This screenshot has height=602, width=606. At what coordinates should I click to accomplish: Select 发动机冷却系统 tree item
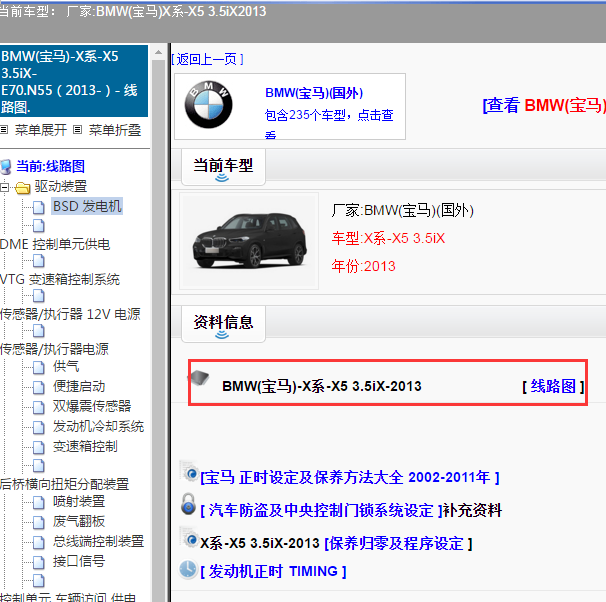point(99,426)
